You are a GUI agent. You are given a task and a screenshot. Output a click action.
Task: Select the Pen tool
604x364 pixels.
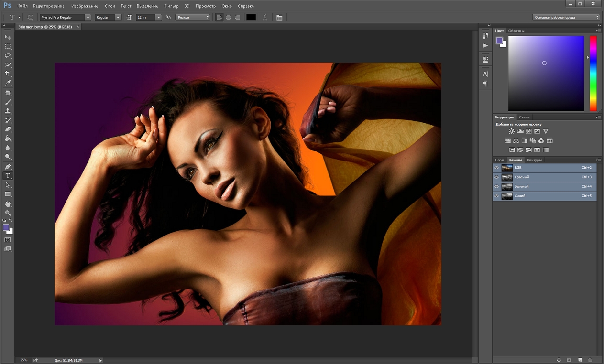click(8, 167)
